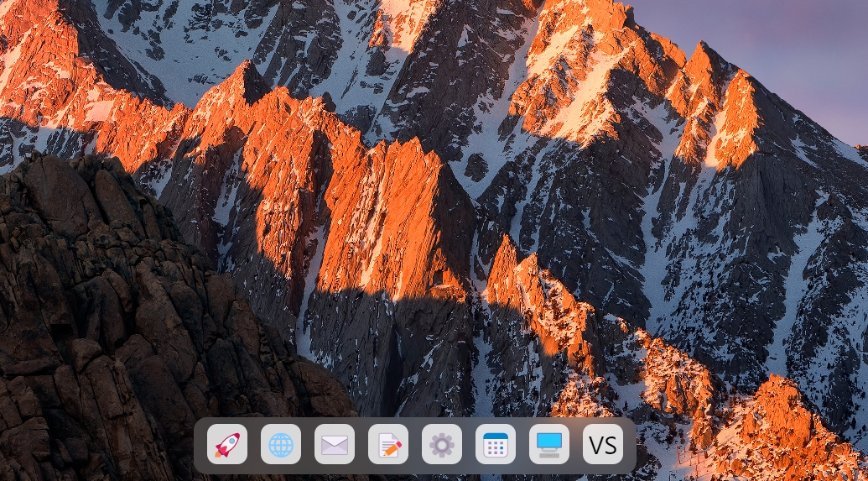The image size is (868, 481).
Task: Open the rocket launcher icon in dock
Action: pyautogui.click(x=227, y=444)
